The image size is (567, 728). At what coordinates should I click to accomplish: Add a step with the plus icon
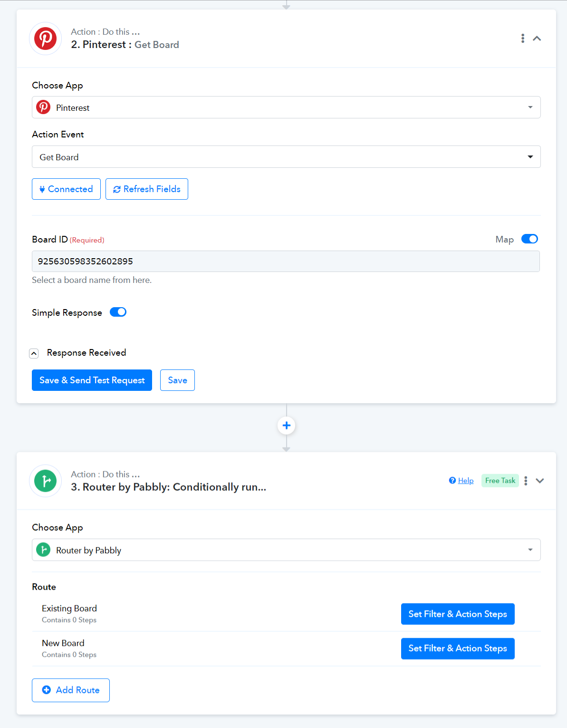click(x=287, y=426)
